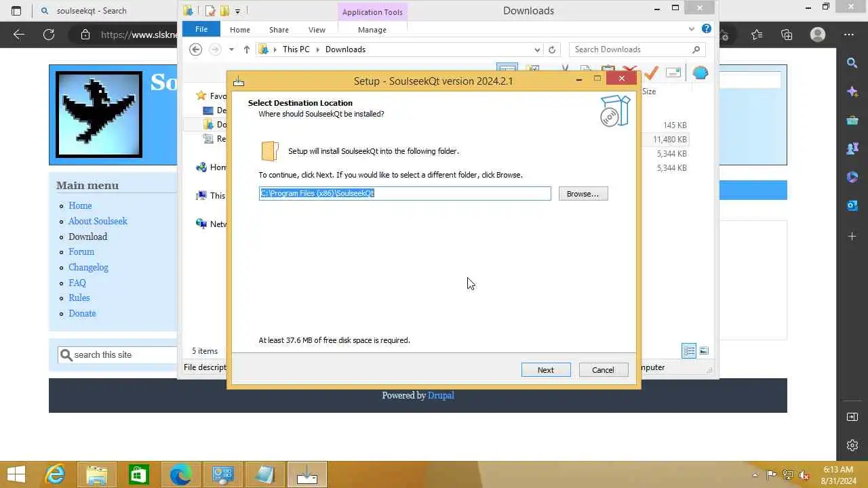Click the Soulseek bird logo image
The width and height of the screenshot is (868, 488).
(99, 115)
